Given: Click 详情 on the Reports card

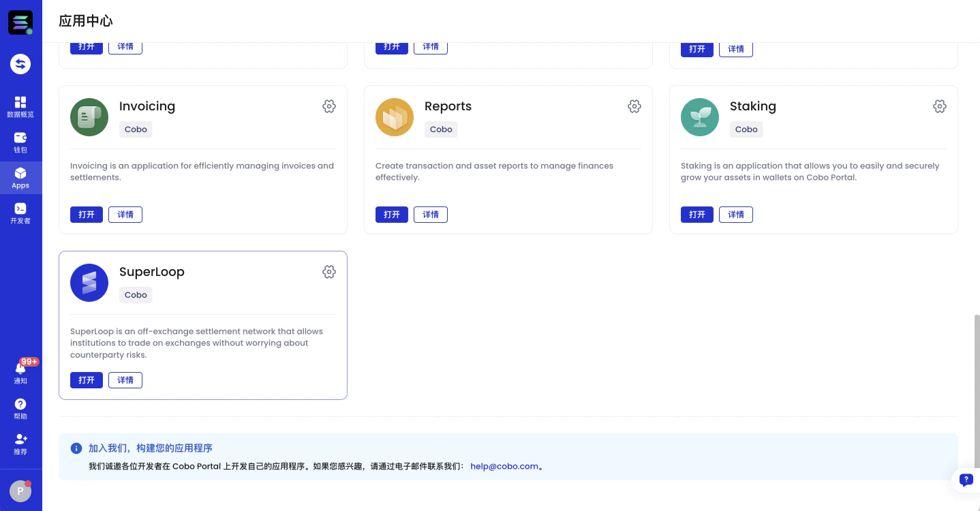Looking at the screenshot, I should pyautogui.click(x=431, y=215).
